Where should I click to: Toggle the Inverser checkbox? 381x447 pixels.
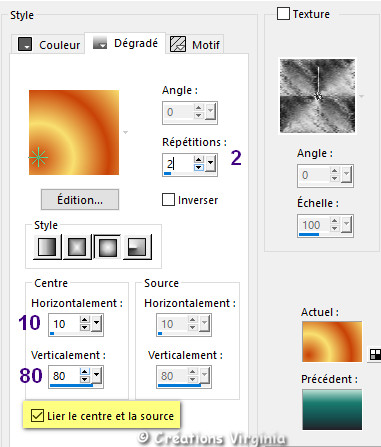[168, 200]
